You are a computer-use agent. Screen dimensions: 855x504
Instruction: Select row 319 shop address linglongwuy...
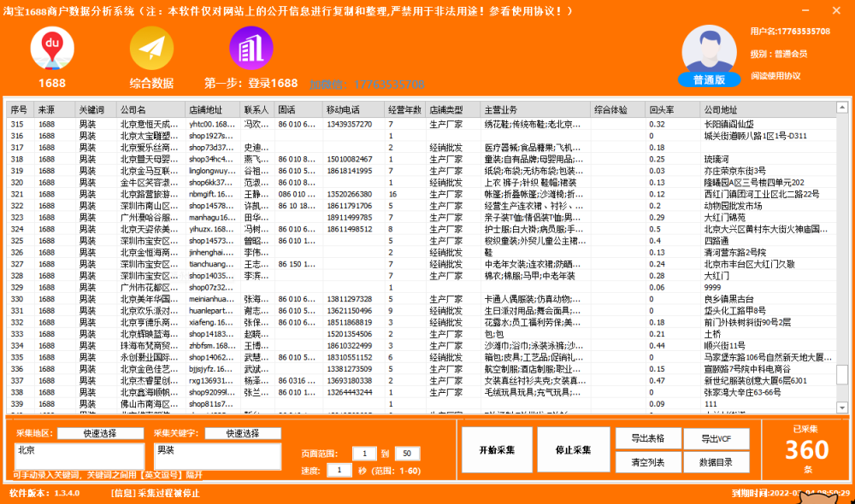212,171
